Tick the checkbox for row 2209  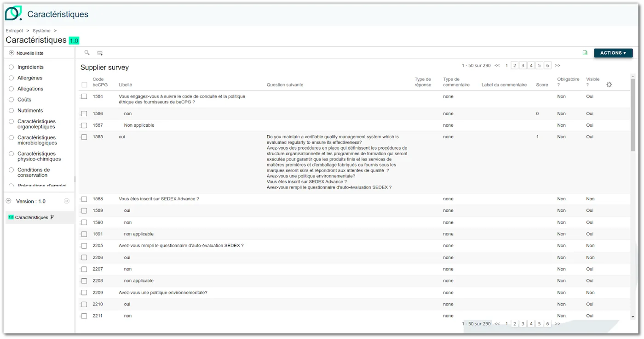84,293
